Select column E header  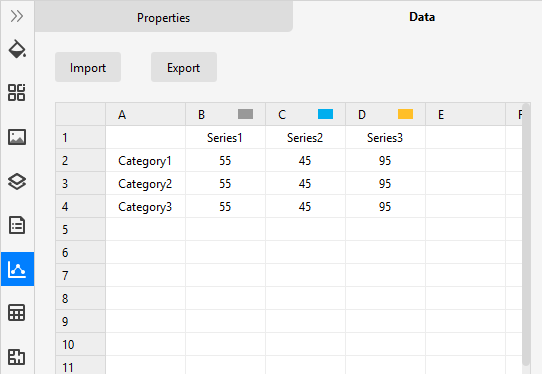click(465, 114)
